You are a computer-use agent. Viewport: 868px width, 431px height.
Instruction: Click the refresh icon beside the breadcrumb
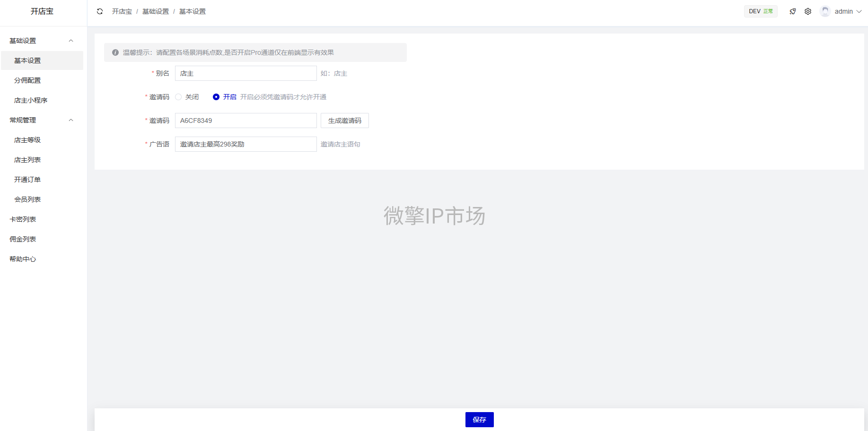point(100,11)
